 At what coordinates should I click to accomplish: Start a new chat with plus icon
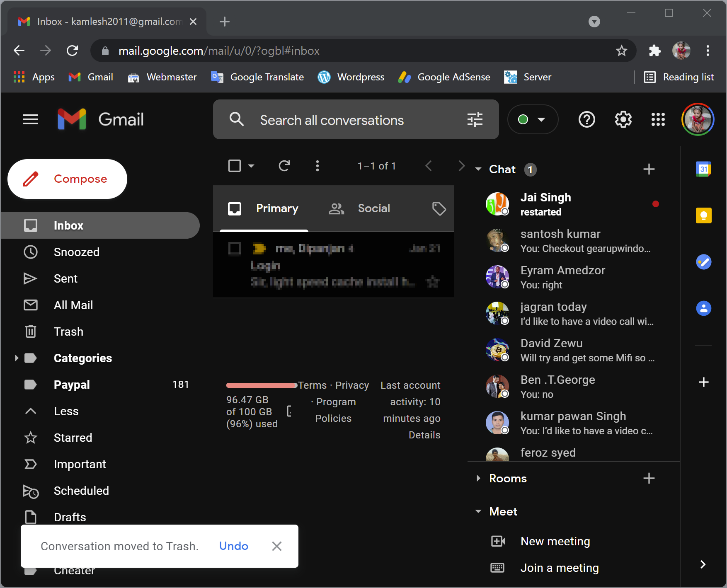coord(649,169)
